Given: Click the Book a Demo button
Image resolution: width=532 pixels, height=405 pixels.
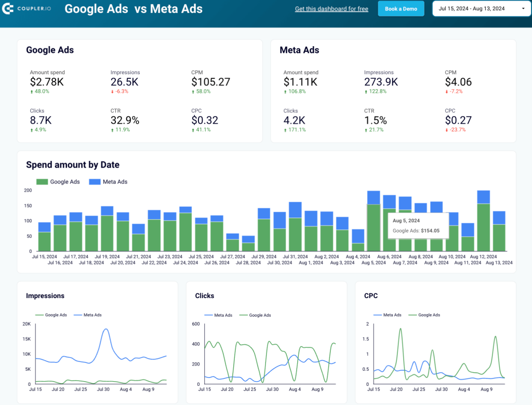Looking at the screenshot, I should point(401,8).
